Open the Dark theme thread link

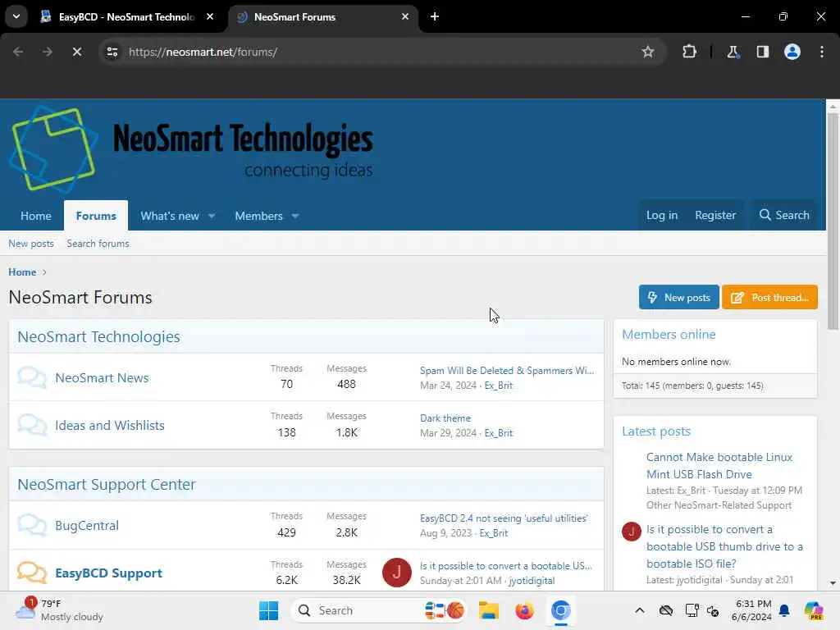point(445,418)
